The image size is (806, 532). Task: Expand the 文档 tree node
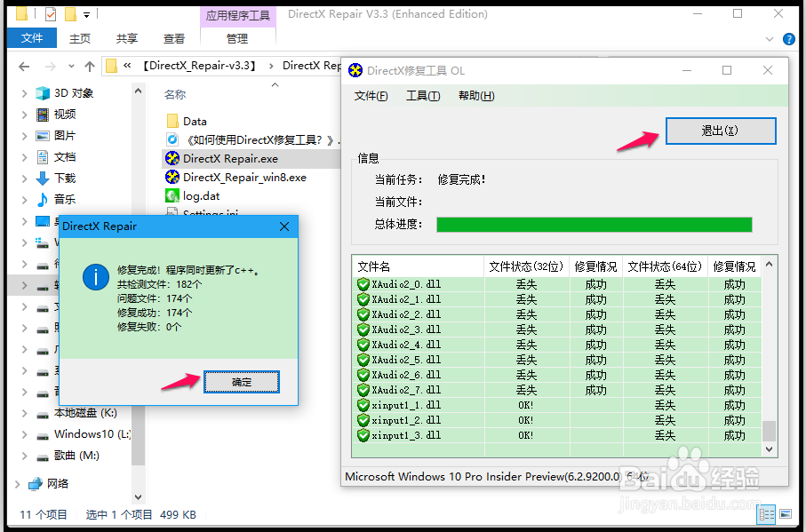click(24, 156)
